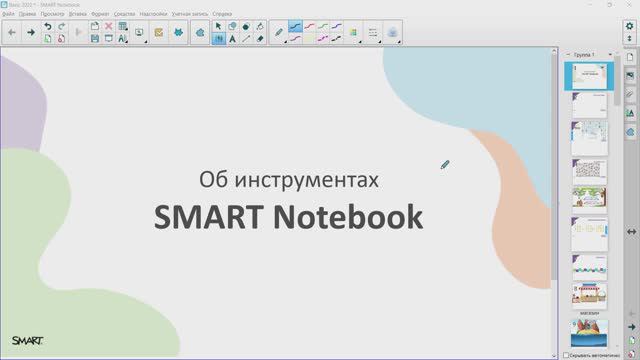This screenshot has width=640, height=360.
Task: Add a new page using the green page icon
Action: tap(48, 39)
